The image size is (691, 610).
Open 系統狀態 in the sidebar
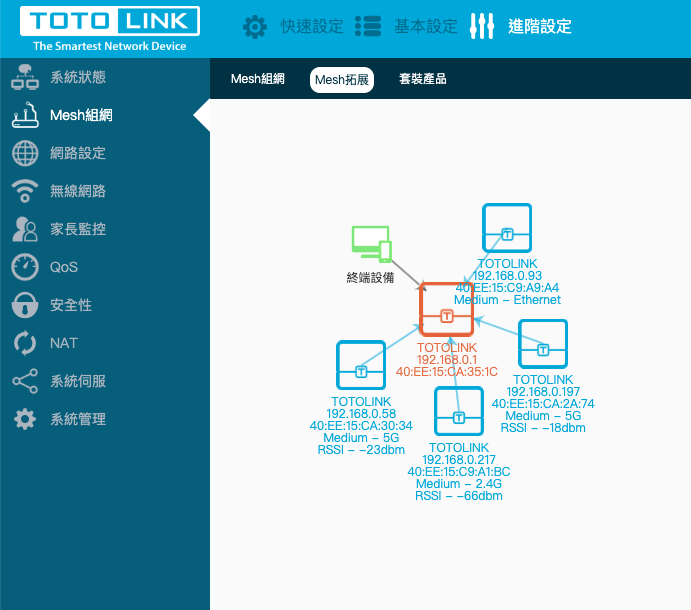pos(78,77)
